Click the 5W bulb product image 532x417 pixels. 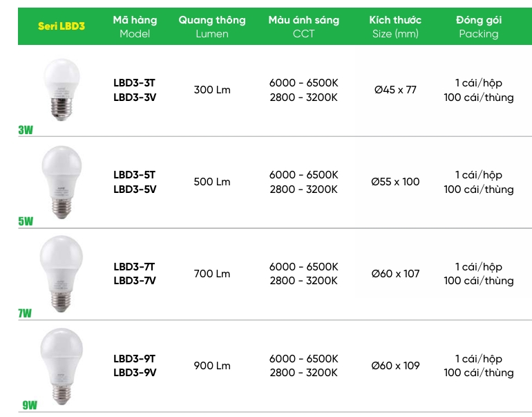[x=61, y=181]
